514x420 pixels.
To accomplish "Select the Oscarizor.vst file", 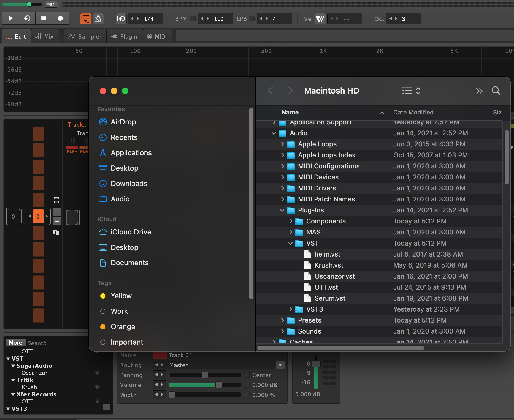I will [x=379, y=276].
